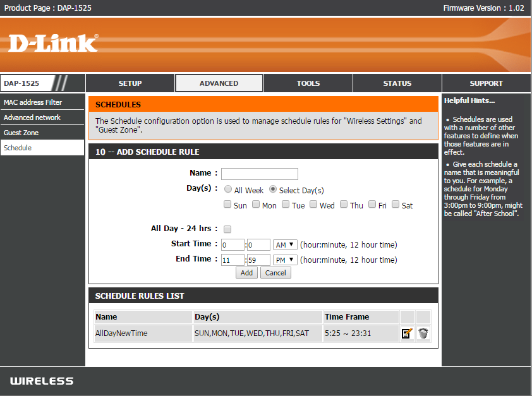
Task: Click the DAP-1525 model label
Action: (x=21, y=83)
